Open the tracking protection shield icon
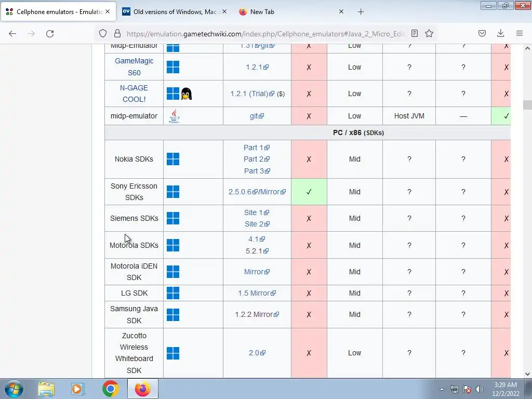 103,33
